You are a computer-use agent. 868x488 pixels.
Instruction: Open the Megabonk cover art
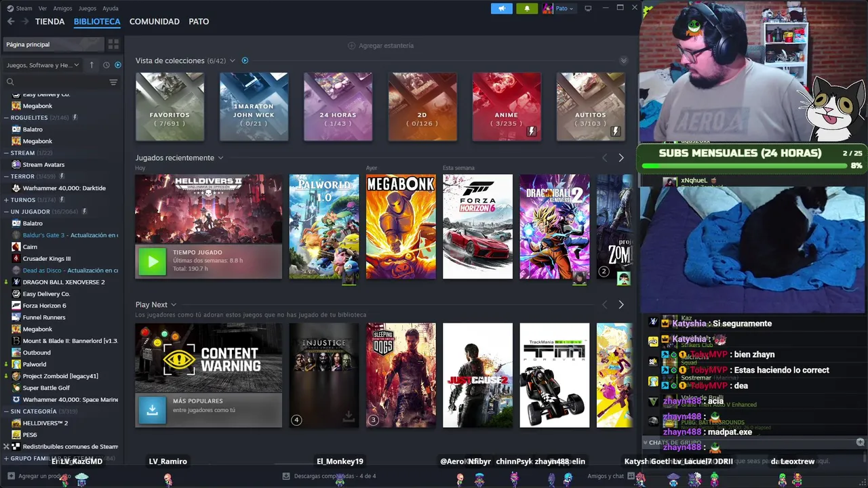click(401, 226)
